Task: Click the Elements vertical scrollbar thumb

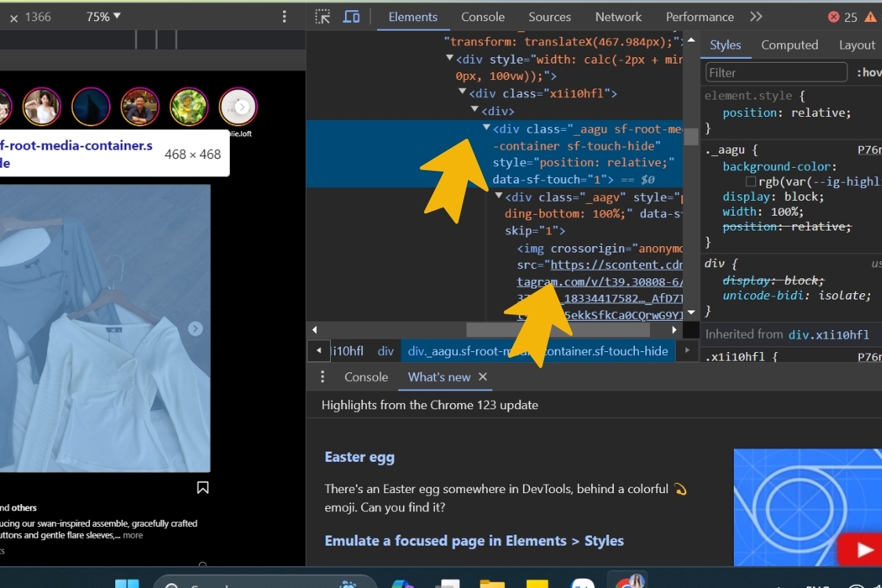Action: click(691, 136)
